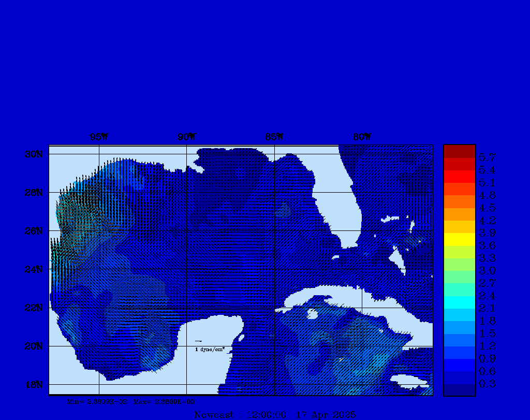The image size is (530, 420).
Task: Pick the cyan band on the color legend
Action: point(459,302)
